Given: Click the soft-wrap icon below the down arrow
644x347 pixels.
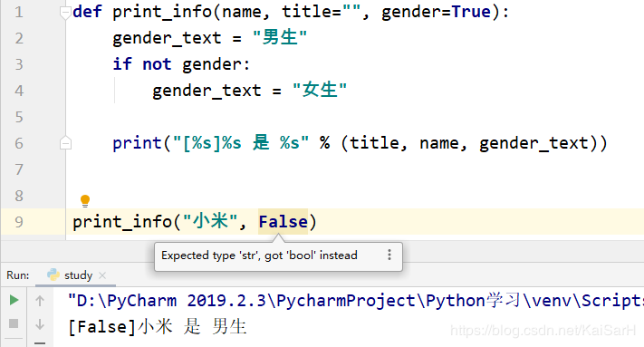Looking at the screenshot, I should point(40,342).
